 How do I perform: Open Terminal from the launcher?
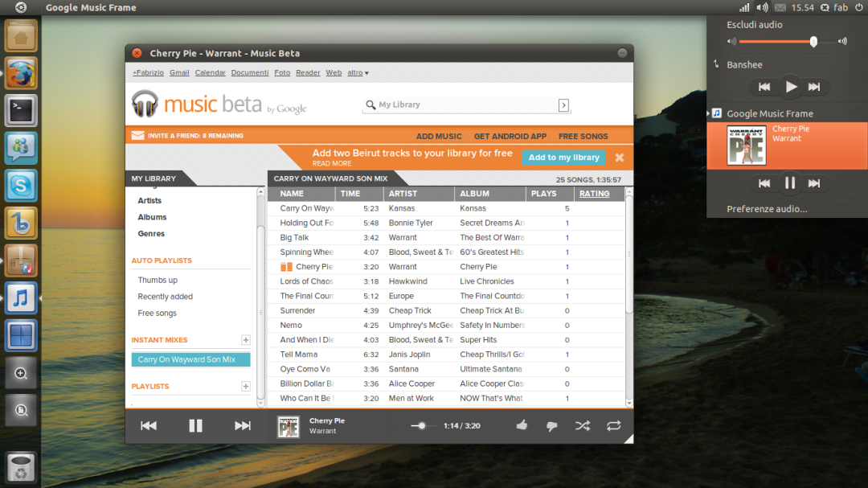[x=21, y=111]
